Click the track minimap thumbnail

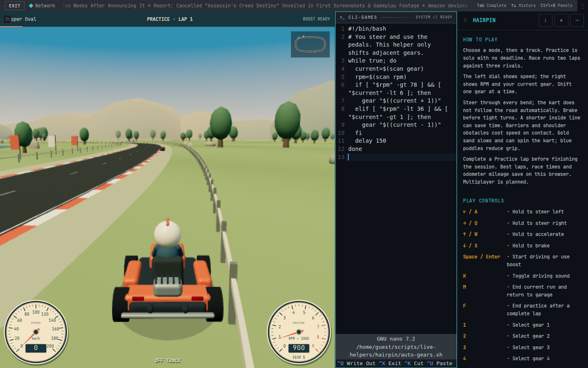point(310,44)
